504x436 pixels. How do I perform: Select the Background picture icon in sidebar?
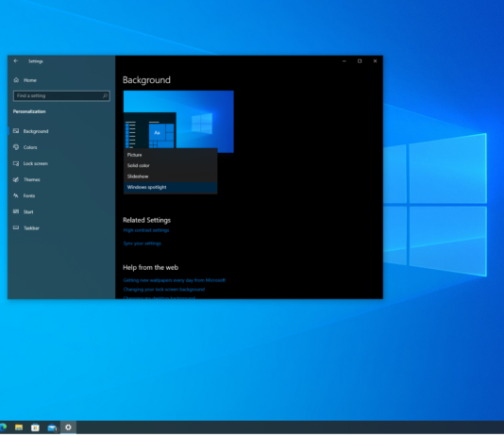[x=16, y=131]
